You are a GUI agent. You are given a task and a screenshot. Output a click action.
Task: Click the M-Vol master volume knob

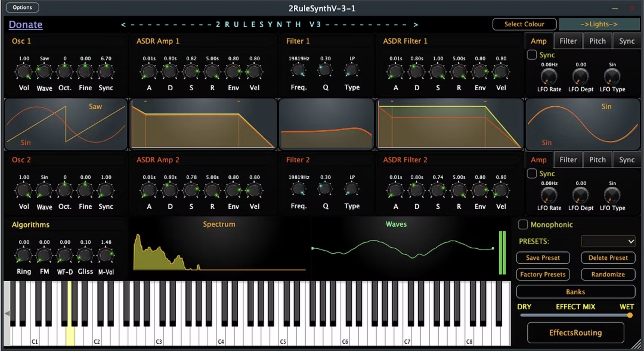(x=106, y=255)
